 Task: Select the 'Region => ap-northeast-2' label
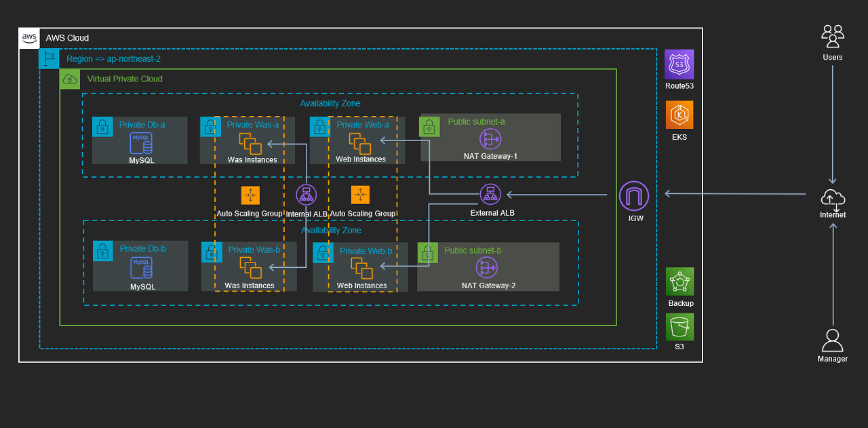point(114,59)
